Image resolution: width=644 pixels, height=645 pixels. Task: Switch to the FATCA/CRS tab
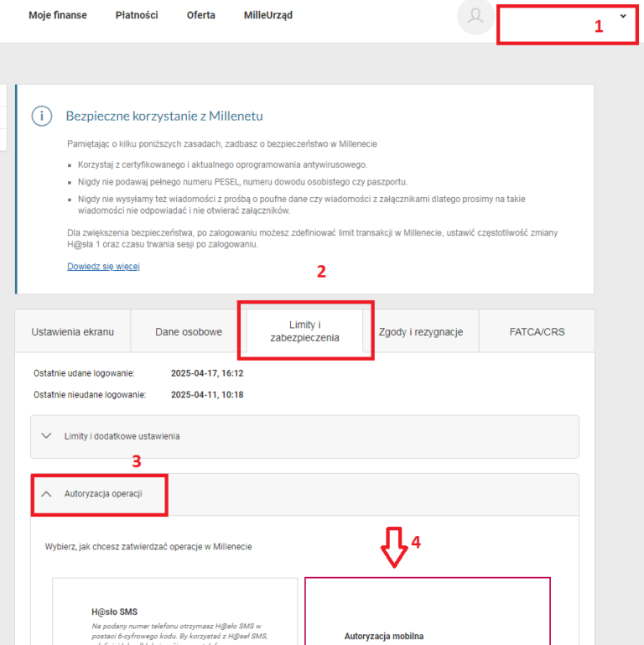tap(537, 331)
